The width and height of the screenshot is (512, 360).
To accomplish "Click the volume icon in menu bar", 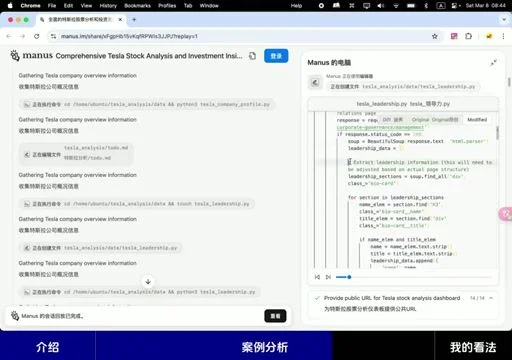I will tap(381, 6).
